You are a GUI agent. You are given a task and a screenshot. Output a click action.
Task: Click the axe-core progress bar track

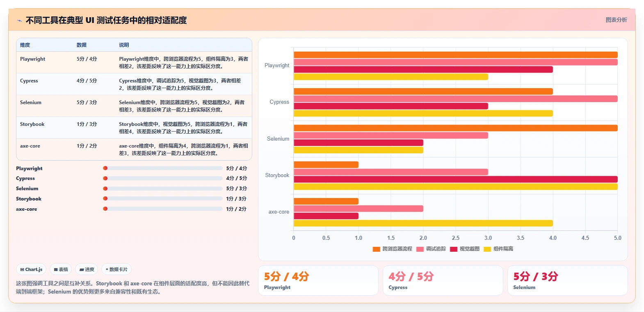tap(162, 209)
